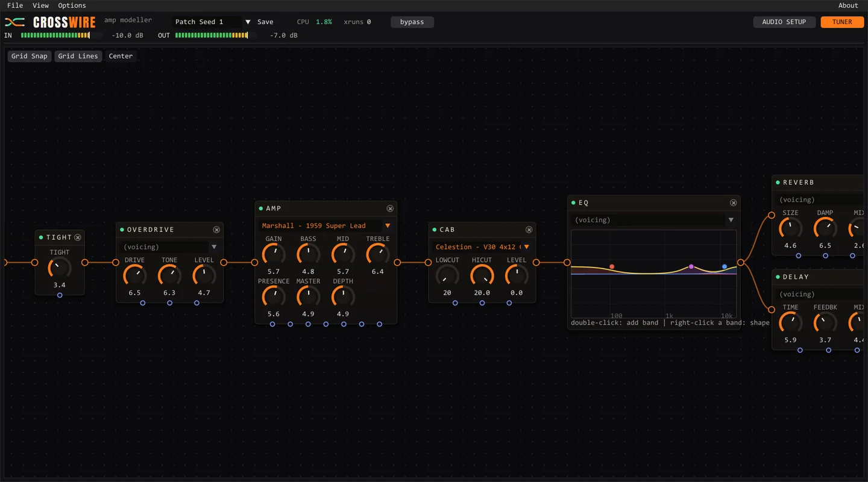
Task: Select the red EQ band point
Action: (x=612, y=266)
